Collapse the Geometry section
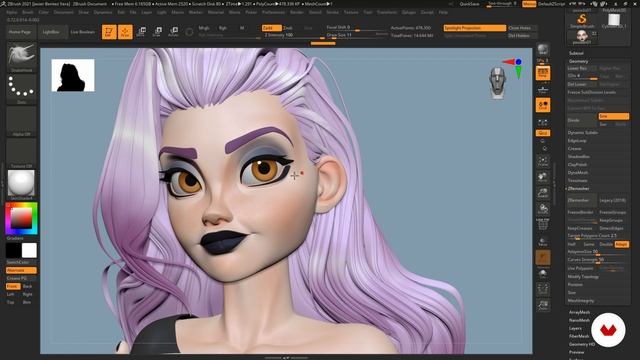 coord(579,61)
